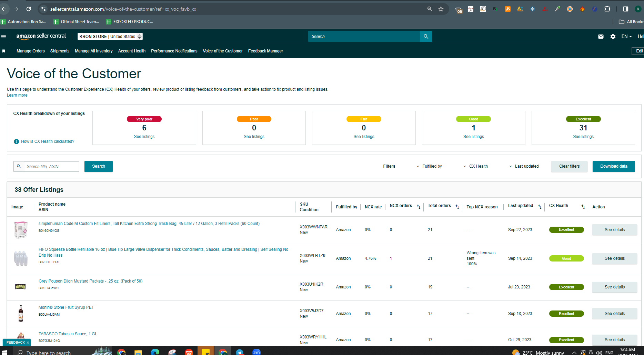The image size is (644, 355).
Task: Select Voice of the Customer in the nav bar
Action: (x=223, y=51)
